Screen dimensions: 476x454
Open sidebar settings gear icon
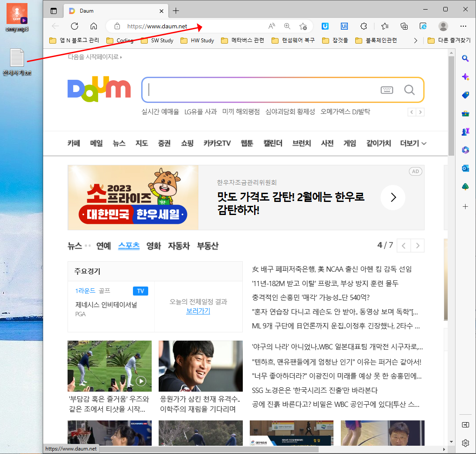pos(466,443)
